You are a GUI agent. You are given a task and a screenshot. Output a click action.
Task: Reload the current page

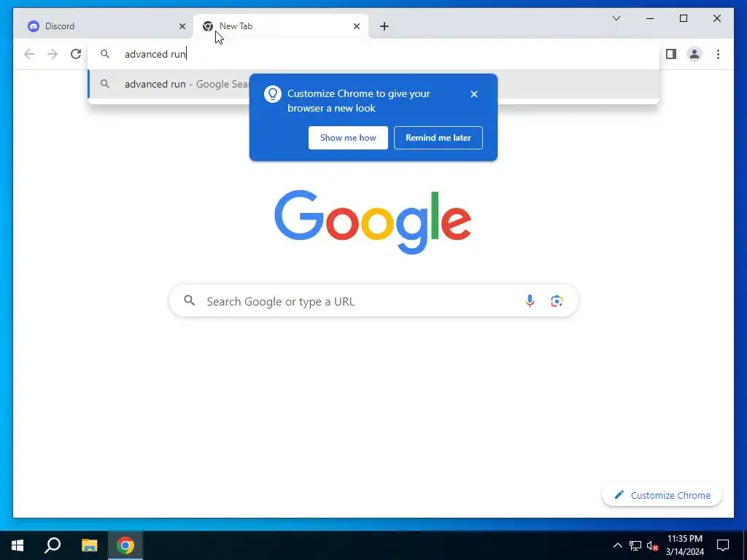pos(76,54)
